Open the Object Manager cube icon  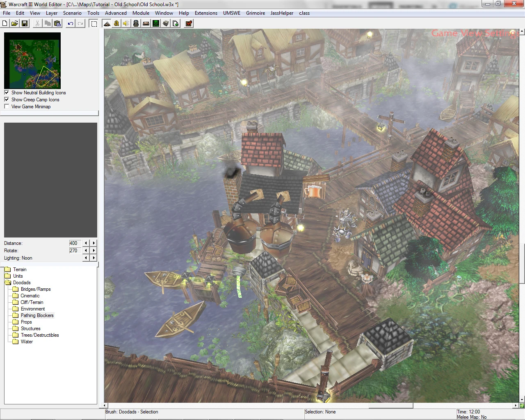point(166,23)
